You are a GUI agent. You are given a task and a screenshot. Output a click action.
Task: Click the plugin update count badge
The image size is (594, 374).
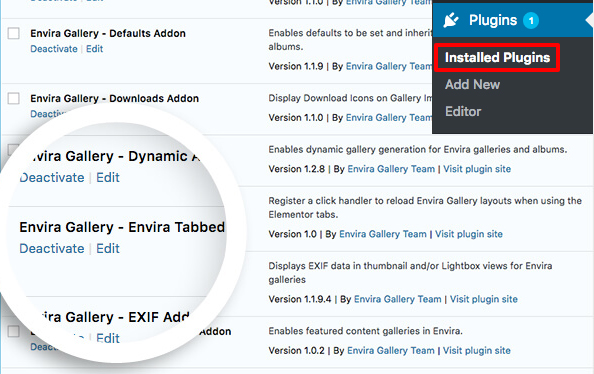pyautogui.click(x=531, y=20)
